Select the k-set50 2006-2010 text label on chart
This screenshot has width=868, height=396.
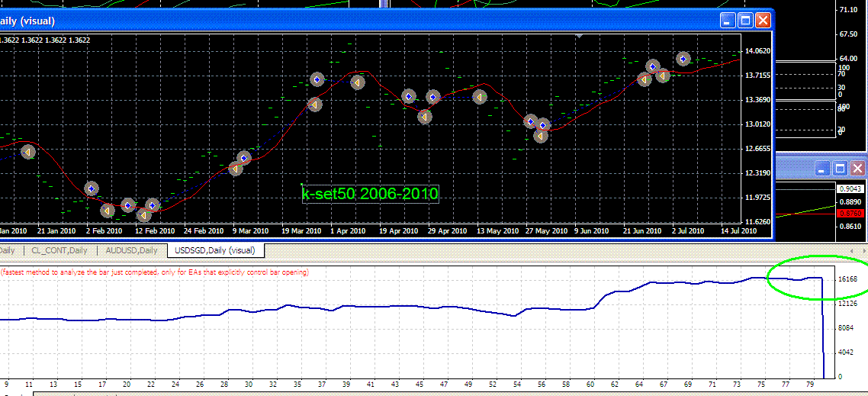[x=371, y=194]
